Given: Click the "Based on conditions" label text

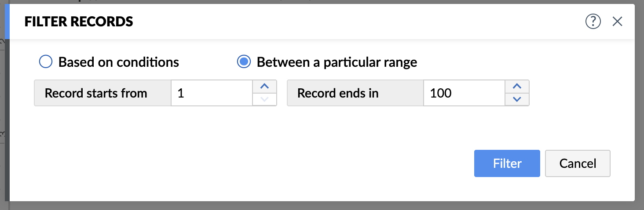Looking at the screenshot, I should tap(118, 62).
